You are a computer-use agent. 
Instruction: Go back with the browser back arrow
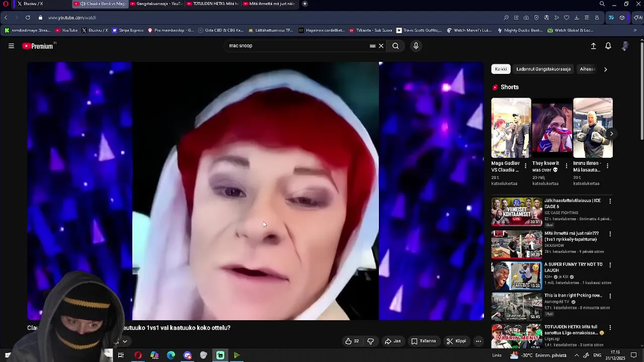point(6,18)
